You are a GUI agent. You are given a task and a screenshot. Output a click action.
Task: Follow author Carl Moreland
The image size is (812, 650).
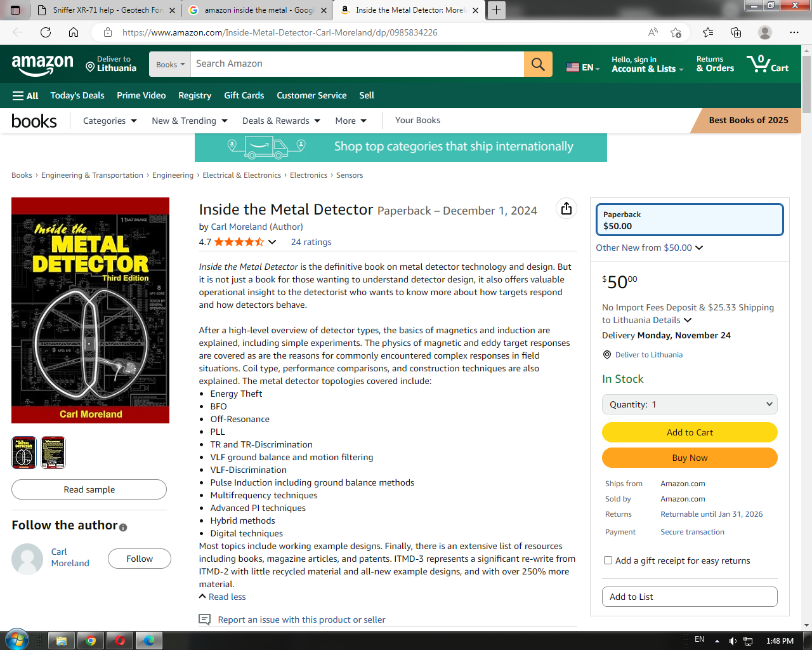pyautogui.click(x=140, y=559)
